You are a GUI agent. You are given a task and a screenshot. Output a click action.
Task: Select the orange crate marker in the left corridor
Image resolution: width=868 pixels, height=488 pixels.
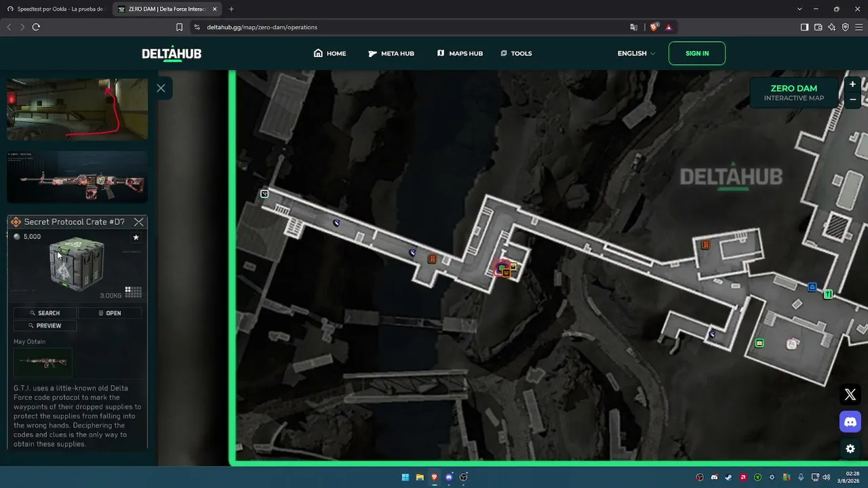click(x=433, y=259)
